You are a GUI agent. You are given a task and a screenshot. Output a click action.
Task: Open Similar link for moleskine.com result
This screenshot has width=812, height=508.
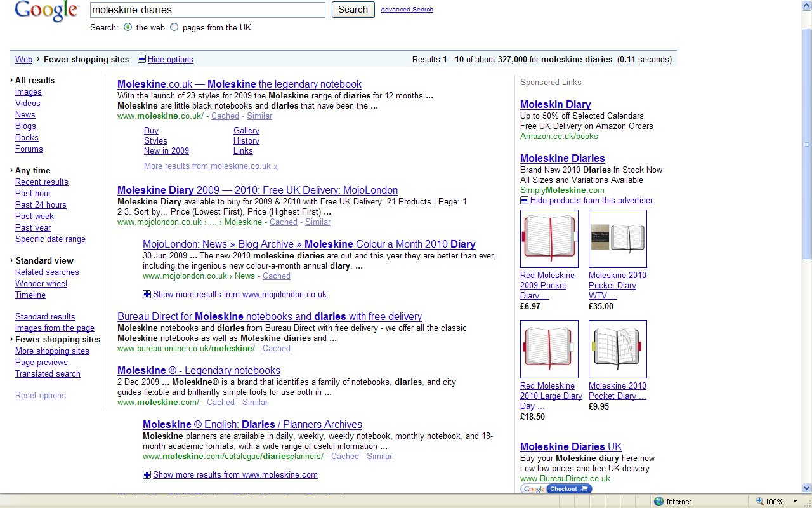coord(255,402)
